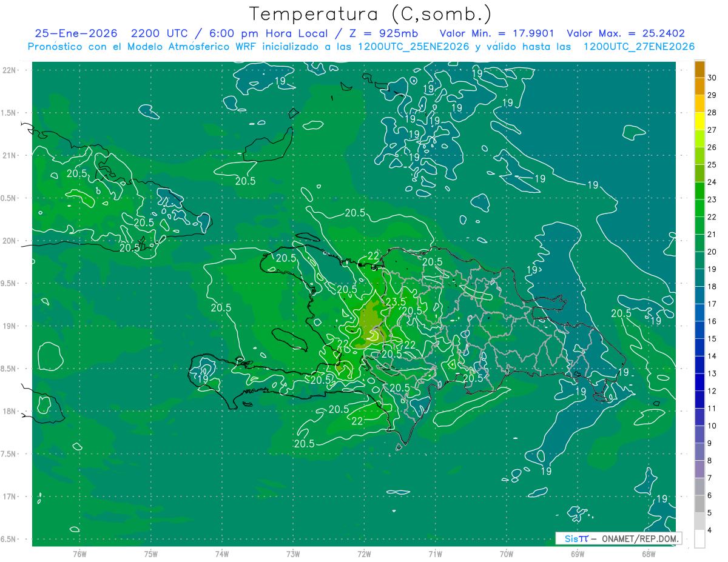728x562 pixels.
Task: Click the '17N' latitude axis label
Action: tap(10, 497)
